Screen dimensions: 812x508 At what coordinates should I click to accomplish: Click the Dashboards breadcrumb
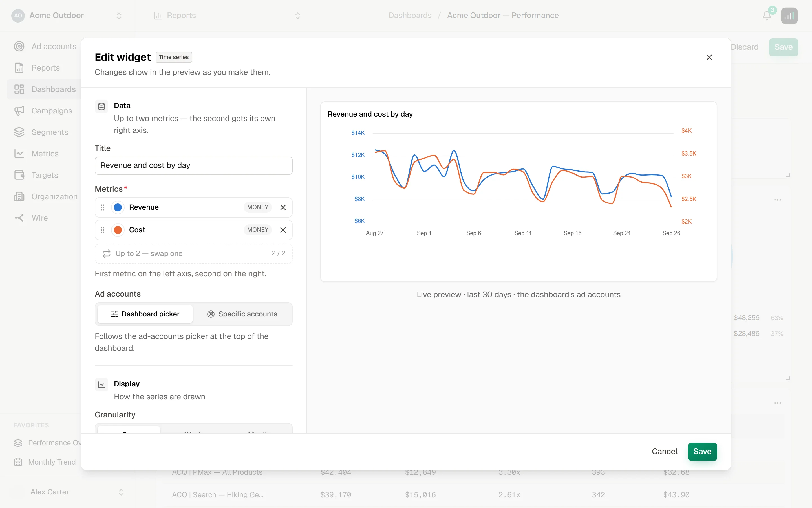coord(410,16)
